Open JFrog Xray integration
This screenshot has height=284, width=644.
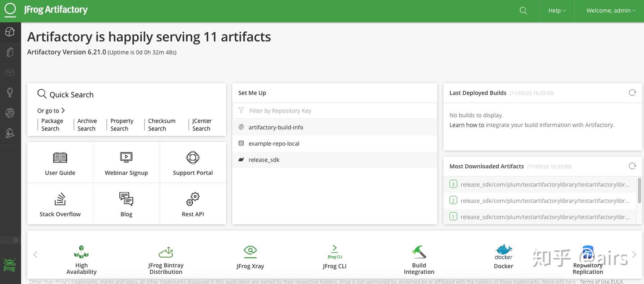coord(250,257)
